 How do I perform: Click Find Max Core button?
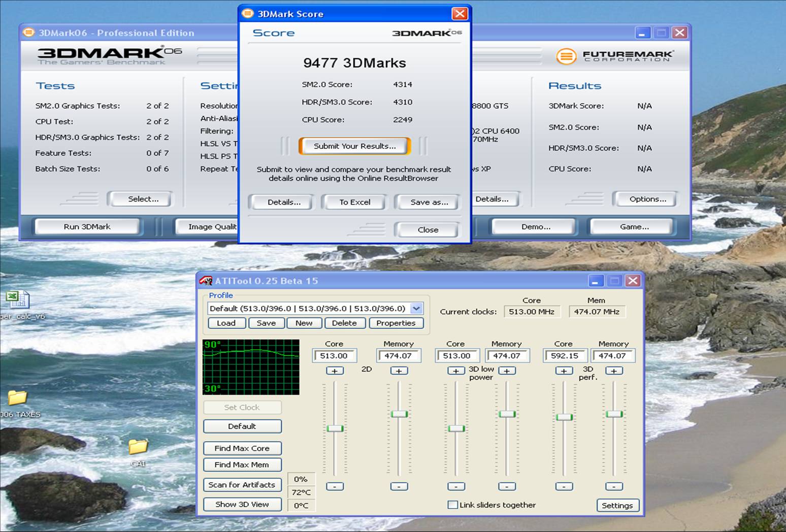point(242,448)
